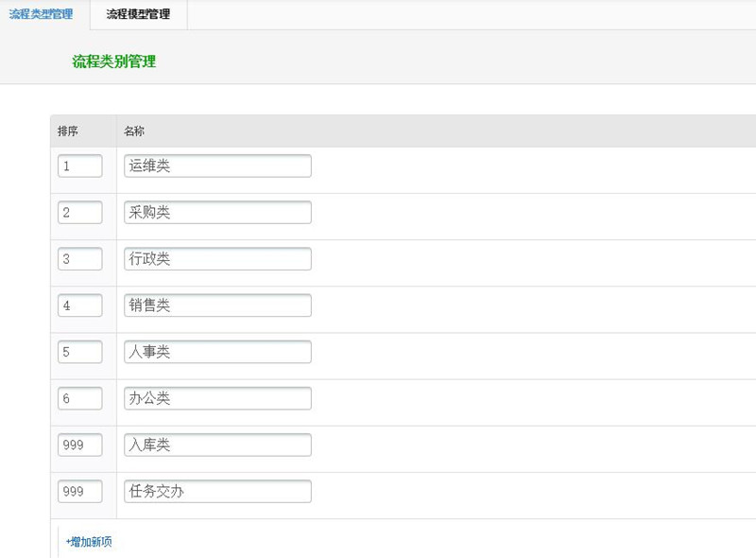The image size is (756, 558).
Task: Click the sort order field for 人事类
Action: tap(80, 351)
